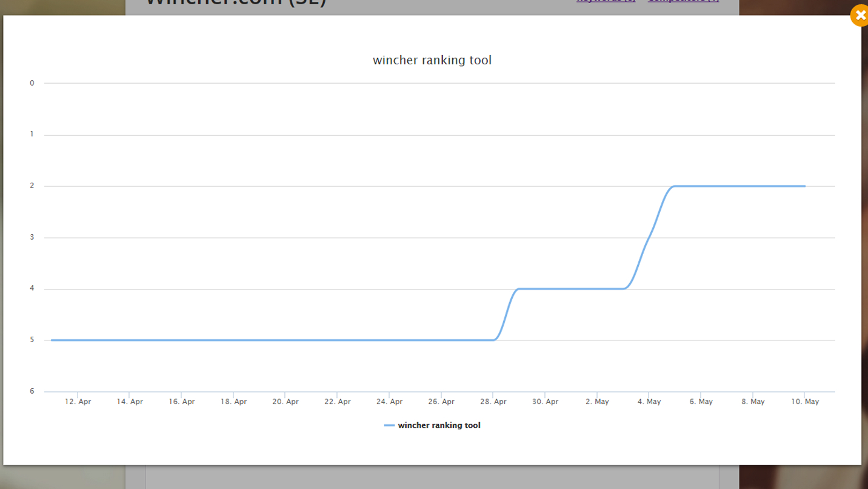
Task: Click the '14. Apr' x-axis date label
Action: (130, 402)
